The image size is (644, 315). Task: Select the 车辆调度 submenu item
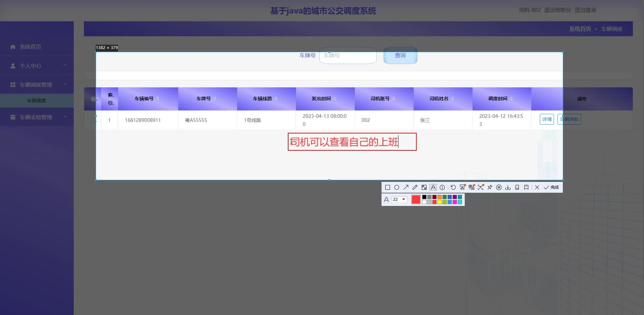(37, 101)
